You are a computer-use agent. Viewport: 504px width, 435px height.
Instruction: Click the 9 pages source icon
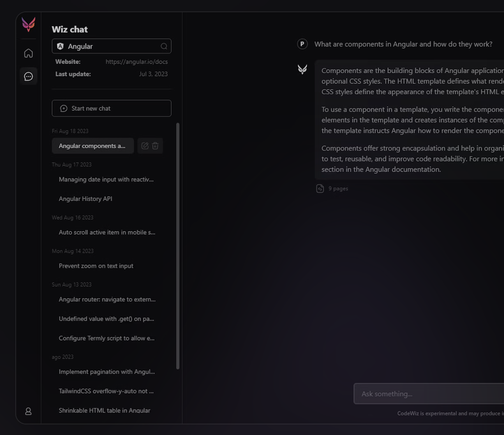tap(320, 189)
